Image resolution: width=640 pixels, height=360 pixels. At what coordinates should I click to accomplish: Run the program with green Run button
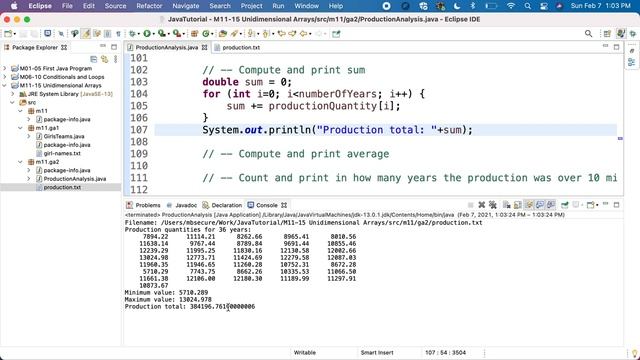(147, 34)
